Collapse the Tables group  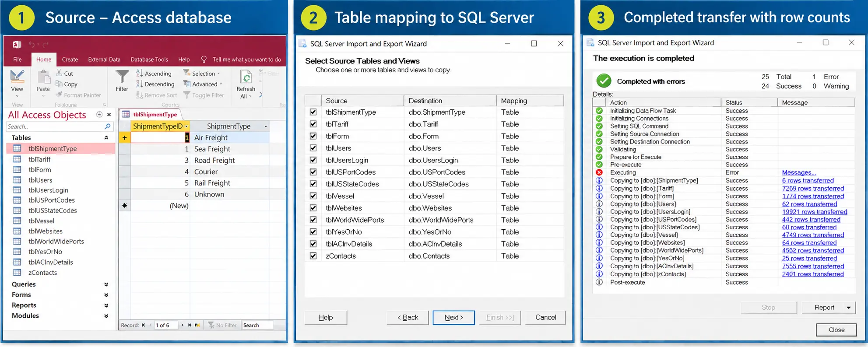tap(106, 137)
